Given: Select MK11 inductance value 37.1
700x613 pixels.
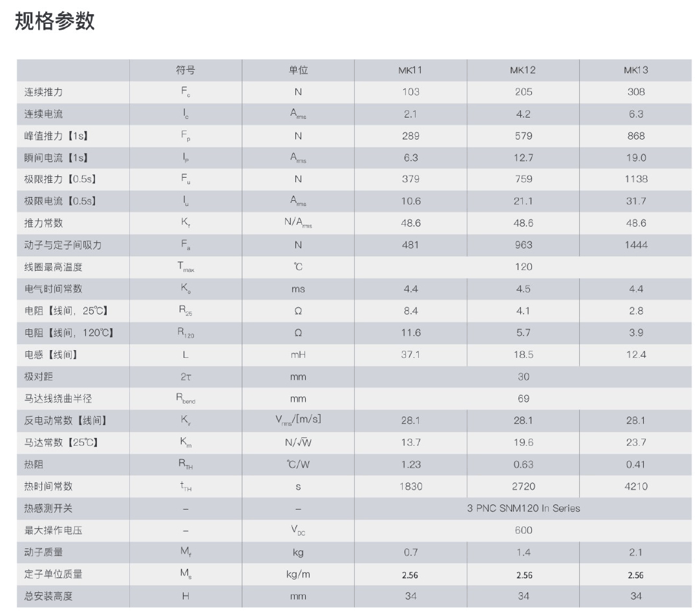Looking at the screenshot, I should click(x=410, y=355).
